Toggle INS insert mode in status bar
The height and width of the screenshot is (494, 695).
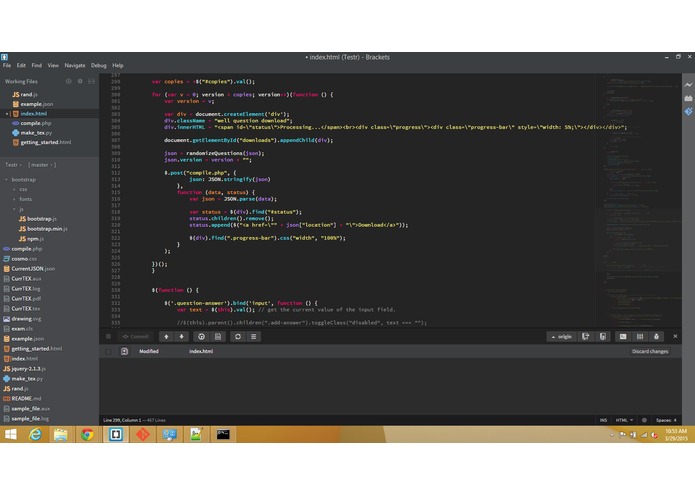tap(603, 420)
